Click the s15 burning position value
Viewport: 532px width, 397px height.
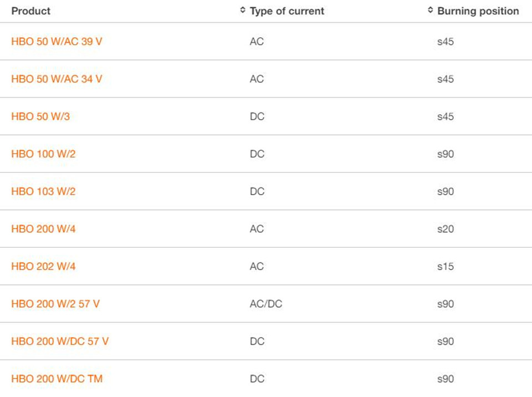[x=446, y=266]
